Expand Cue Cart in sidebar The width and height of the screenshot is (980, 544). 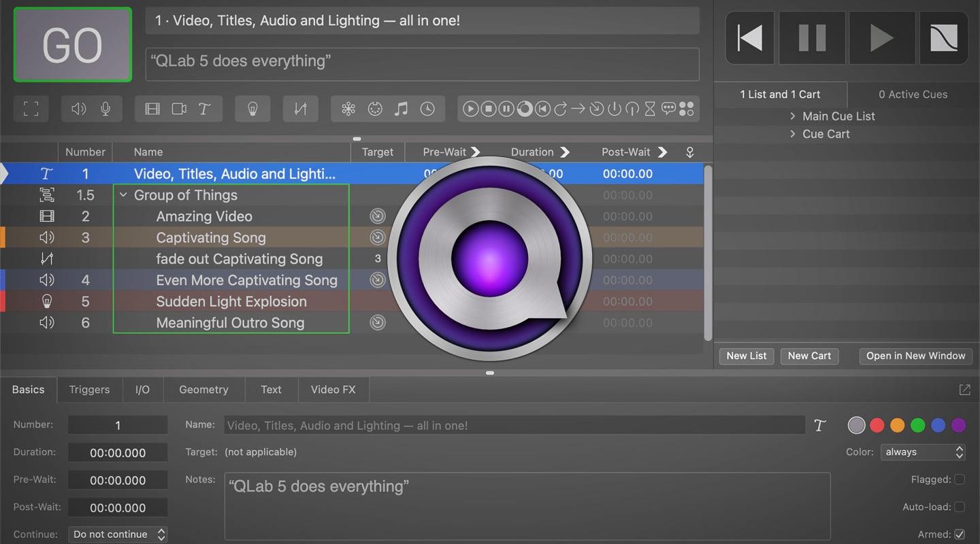coord(793,134)
